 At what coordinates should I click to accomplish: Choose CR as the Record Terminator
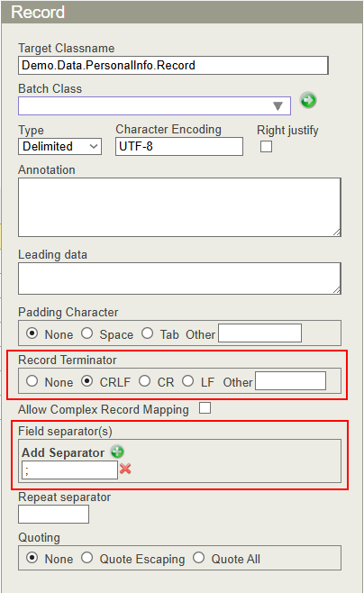coord(144,381)
